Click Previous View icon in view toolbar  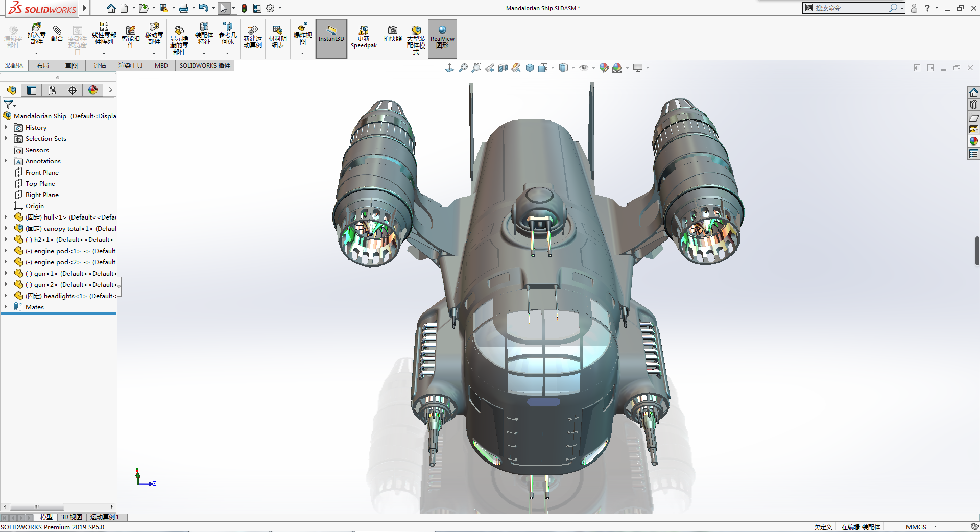pos(490,68)
